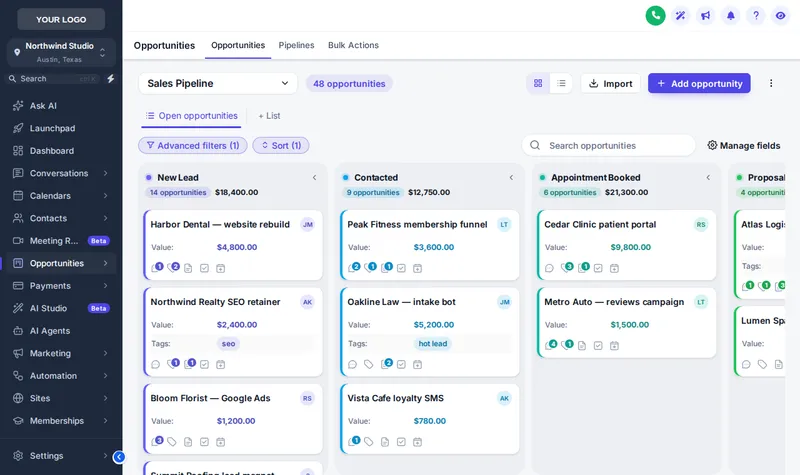Open the notes icon on Harbor Dental card
Viewport: 800px width, 475px height.
tap(188, 268)
